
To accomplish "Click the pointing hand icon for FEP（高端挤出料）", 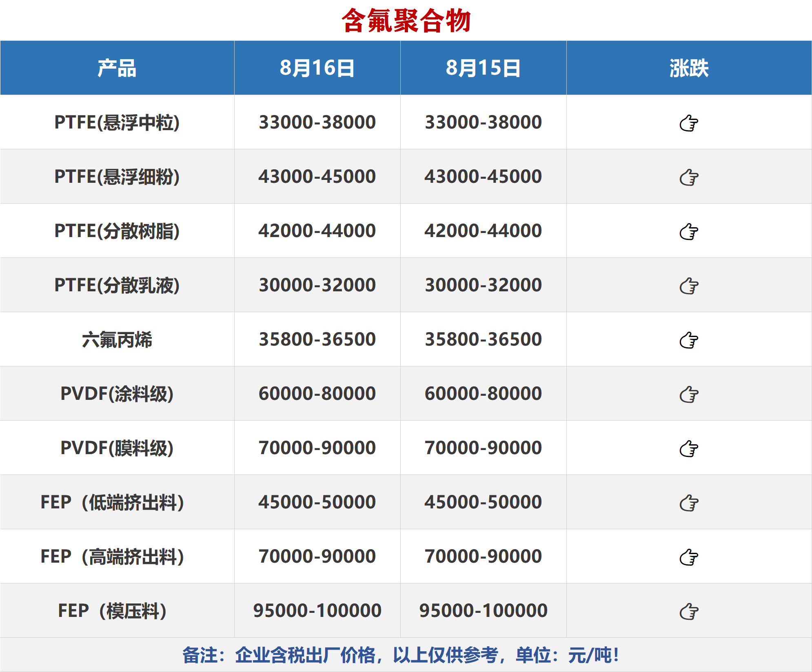I will pyautogui.click(x=689, y=557).
